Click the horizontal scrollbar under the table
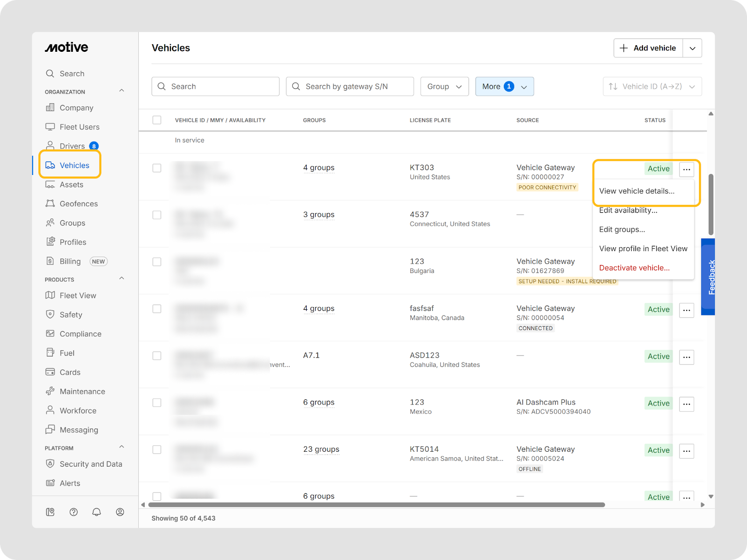Viewport: 747px width, 560px height. [376, 505]
